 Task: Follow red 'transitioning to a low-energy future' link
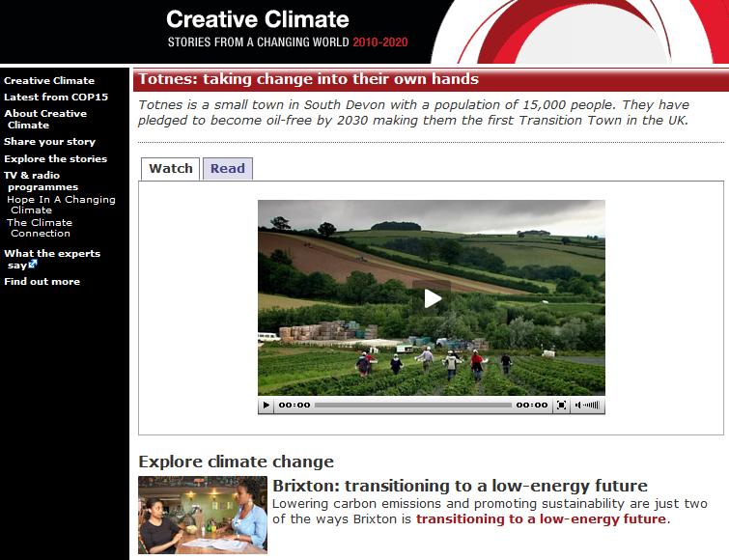541,518
